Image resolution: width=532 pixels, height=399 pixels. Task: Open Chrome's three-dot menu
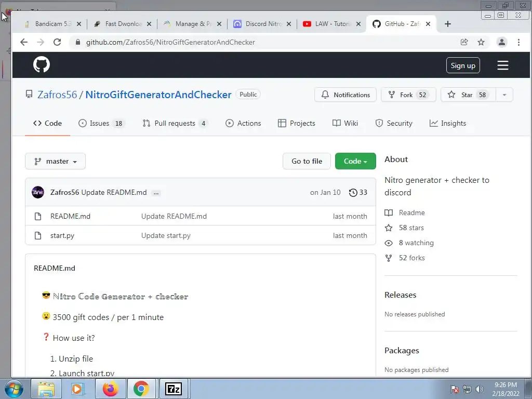coord(518,42)
